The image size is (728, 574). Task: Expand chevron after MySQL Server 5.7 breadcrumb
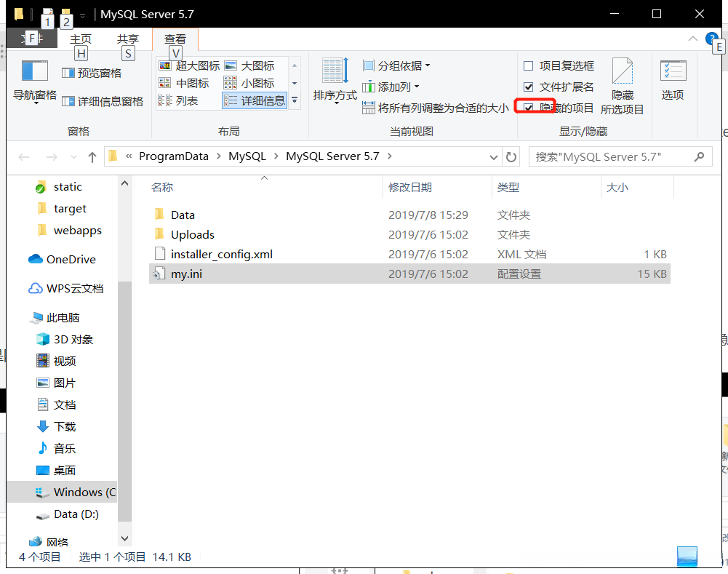[390, 156]
